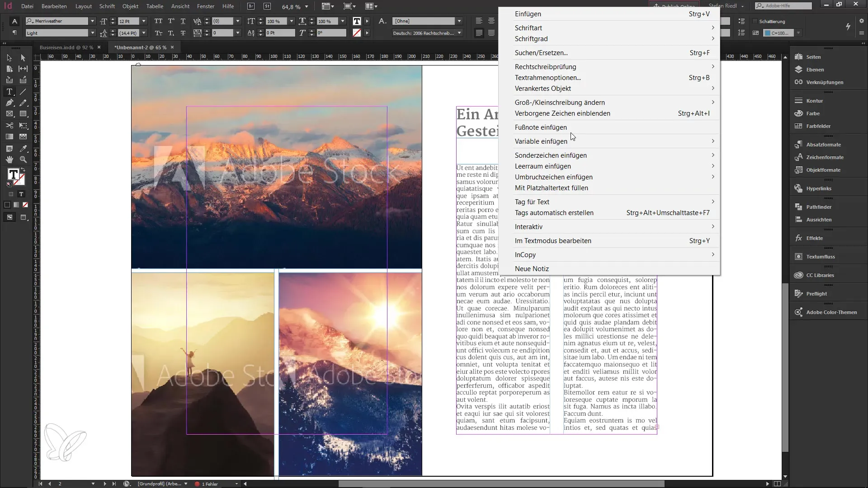Open the leading (14,4 Pt) dropdown
Image resolution: width=868 pixels, height=488 pixels.
[x=144, y=33]
